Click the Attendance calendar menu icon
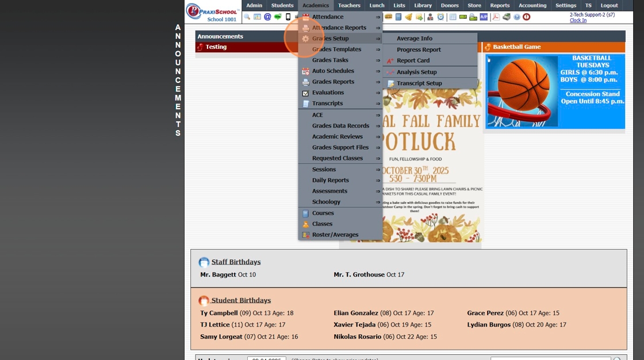This screenshot has height=360, width=644. click(x=305, y=17)
